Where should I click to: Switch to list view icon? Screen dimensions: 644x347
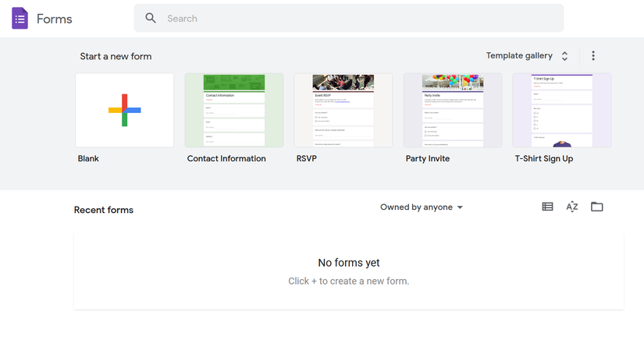[547, 207]
